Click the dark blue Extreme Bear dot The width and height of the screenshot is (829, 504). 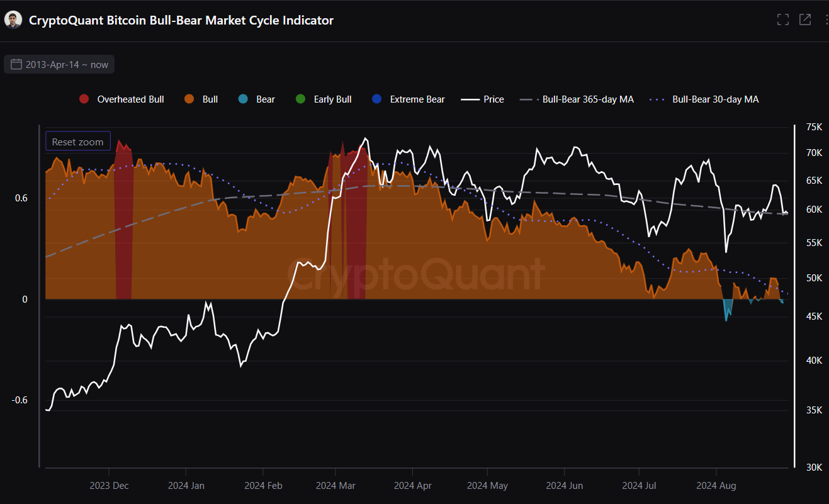coord(376,99)
